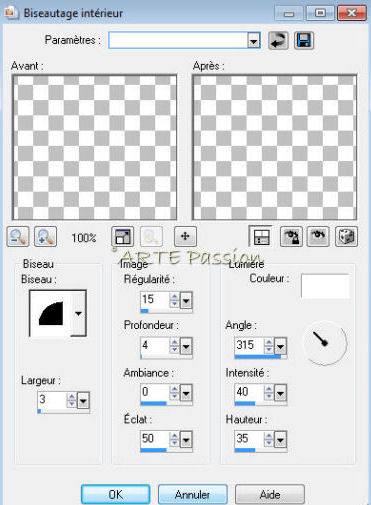The height and width of the screenshot is (505, 371).
Task: Click the Annuler button
Action: pyautogui.click(x=193, y=494)
